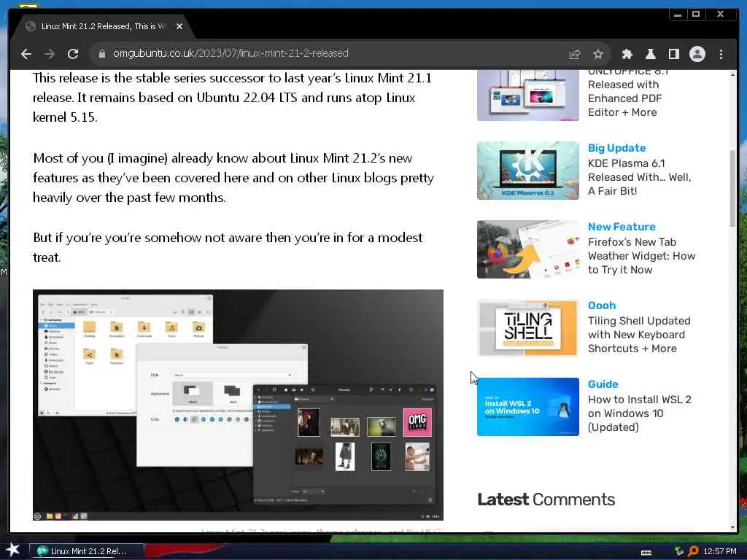Click the 12:57 PM clock
This screenshot has height=560, width=747.
[720, 551]
